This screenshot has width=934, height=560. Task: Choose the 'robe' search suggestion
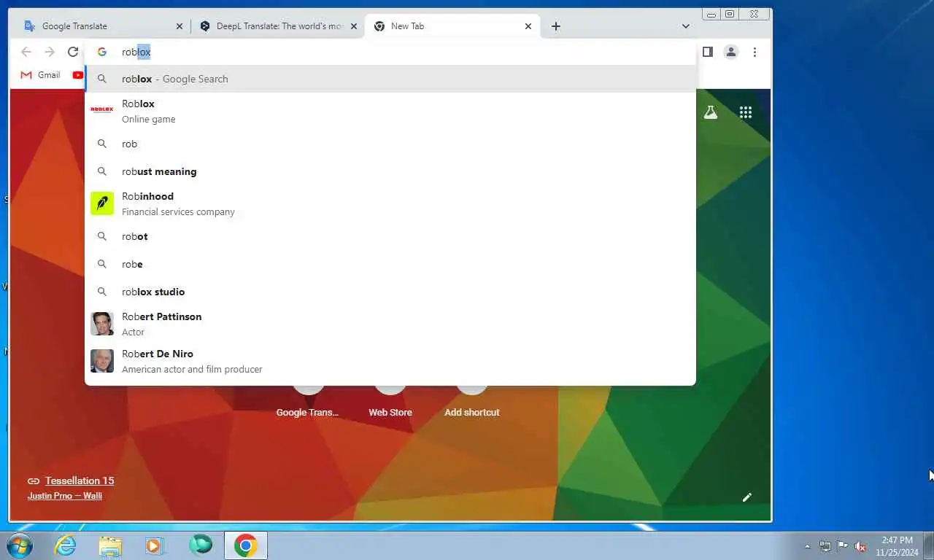(390, 264)
